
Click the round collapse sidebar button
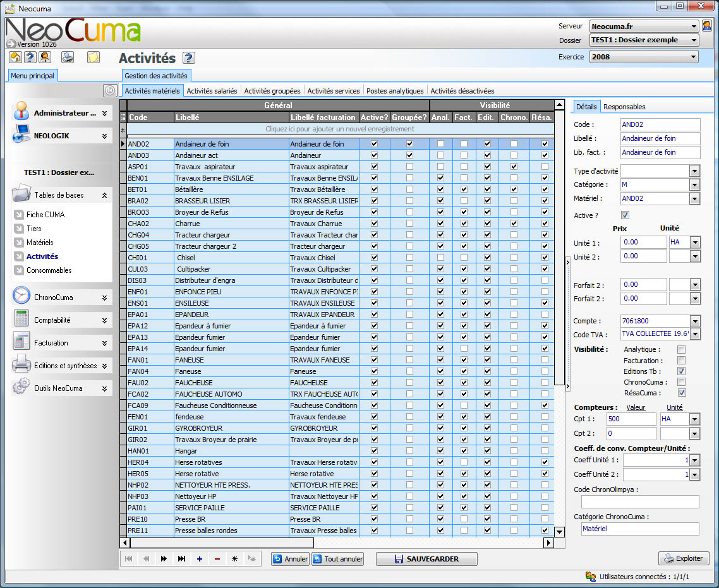tap(110, 90)
